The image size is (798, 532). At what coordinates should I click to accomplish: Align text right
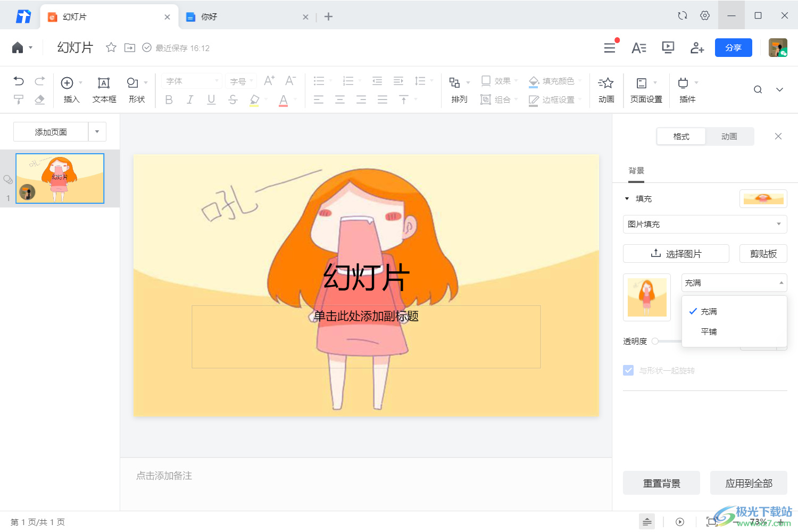coord(361,99)
